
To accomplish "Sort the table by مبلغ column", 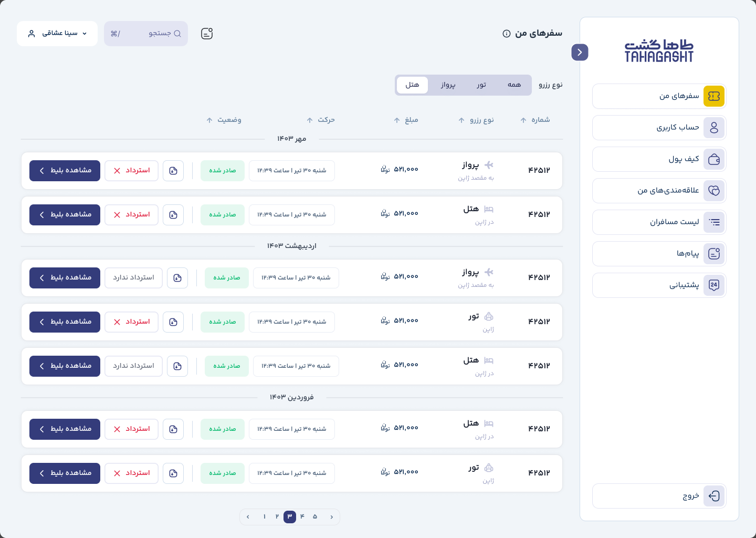I will tap(406, 120).
